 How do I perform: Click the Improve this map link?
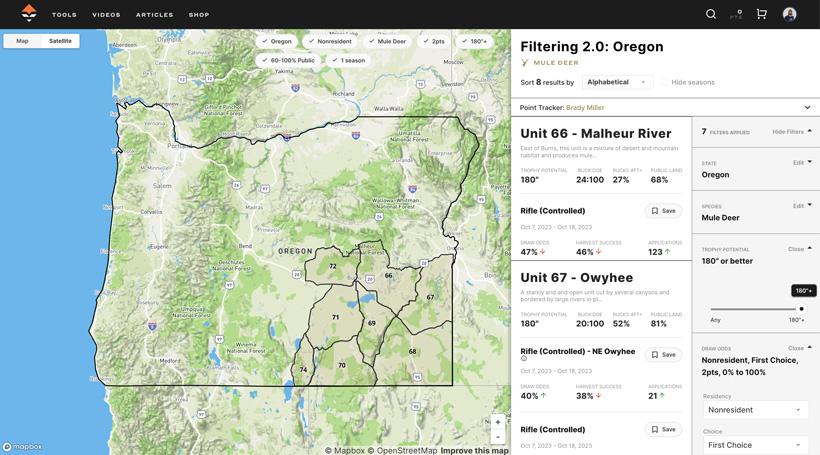[474, 450]
